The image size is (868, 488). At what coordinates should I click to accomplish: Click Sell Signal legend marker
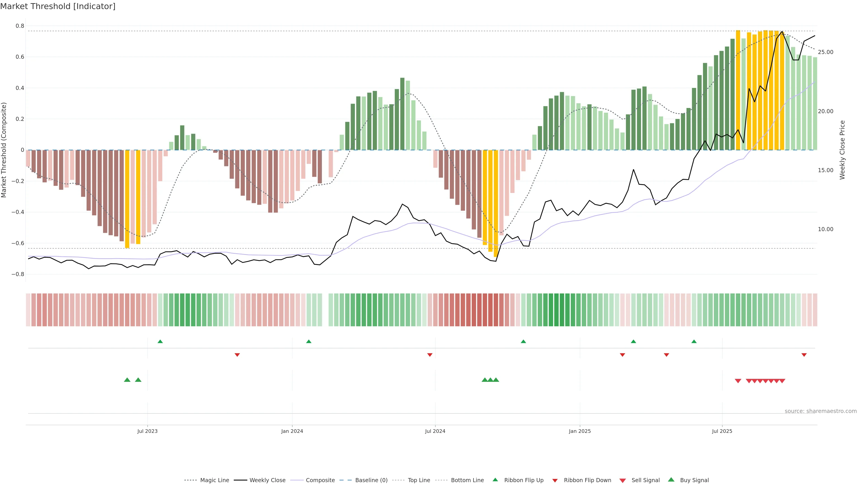[623, 480]
